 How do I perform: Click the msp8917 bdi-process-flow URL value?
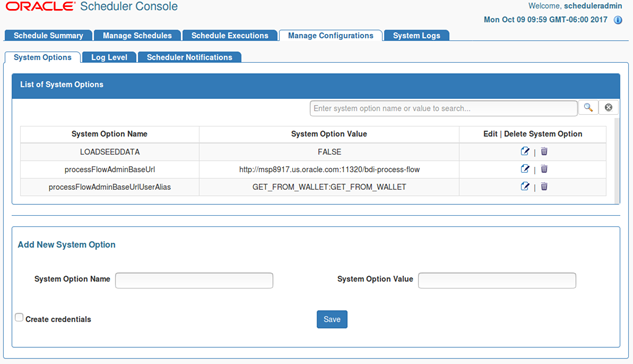click(329, 169)
